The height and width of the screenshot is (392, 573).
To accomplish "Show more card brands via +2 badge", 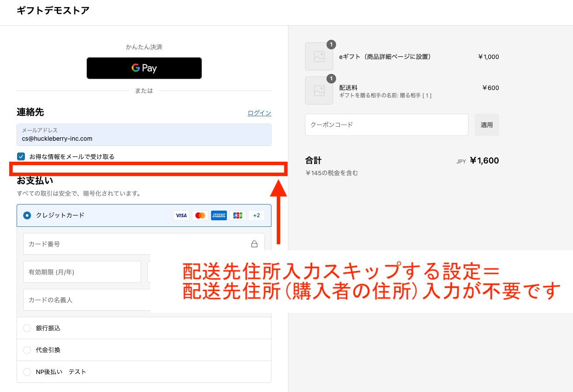I will coord(257,215).
